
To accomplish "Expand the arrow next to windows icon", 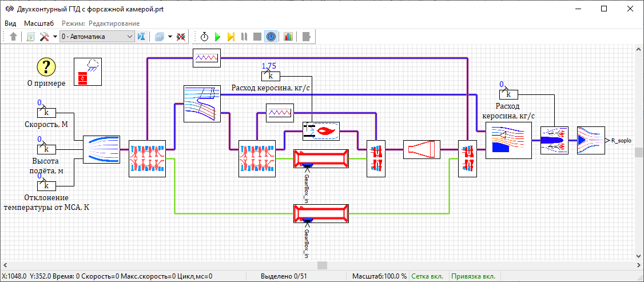I will (x=170, y=37).
